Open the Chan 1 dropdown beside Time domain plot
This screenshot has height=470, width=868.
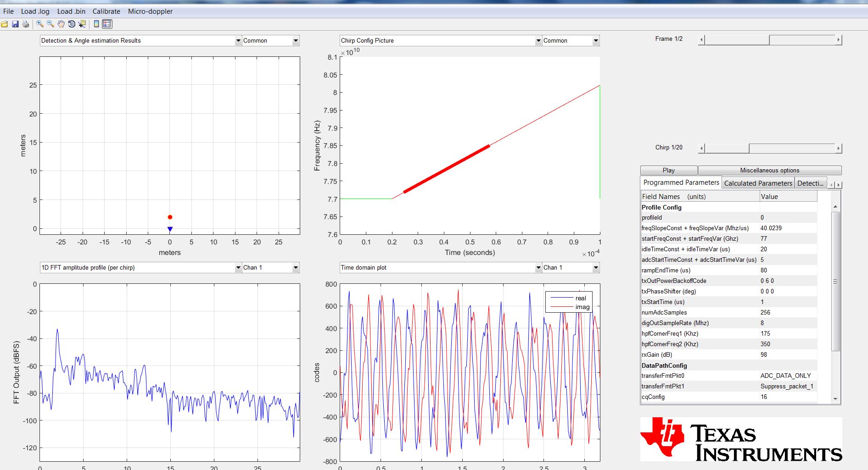click(x=571, y=268)
